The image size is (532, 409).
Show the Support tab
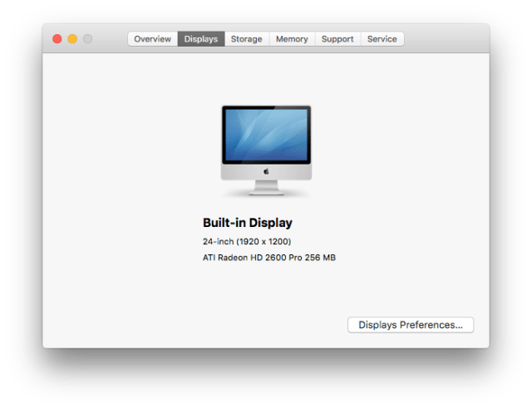click(x=337, y=39)
